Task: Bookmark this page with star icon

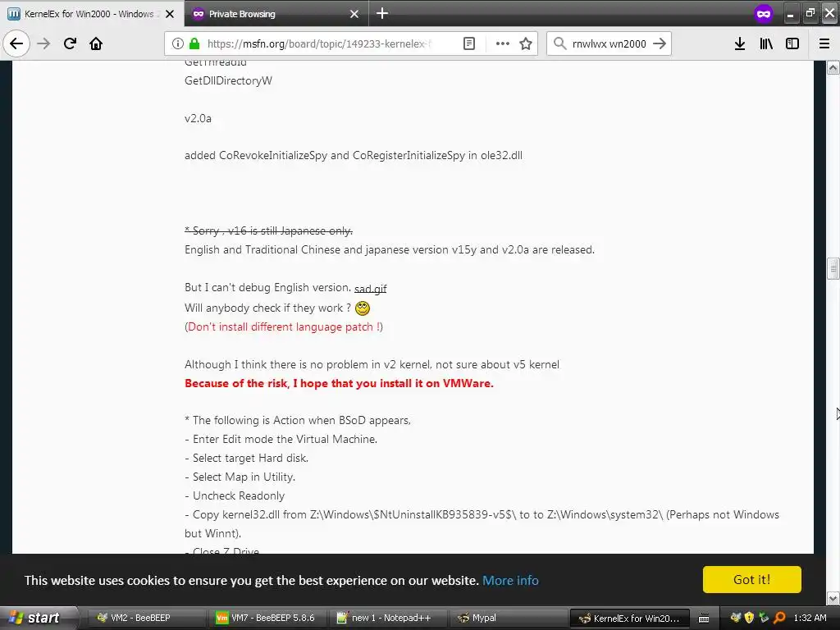Action: [x=526, y=43]
